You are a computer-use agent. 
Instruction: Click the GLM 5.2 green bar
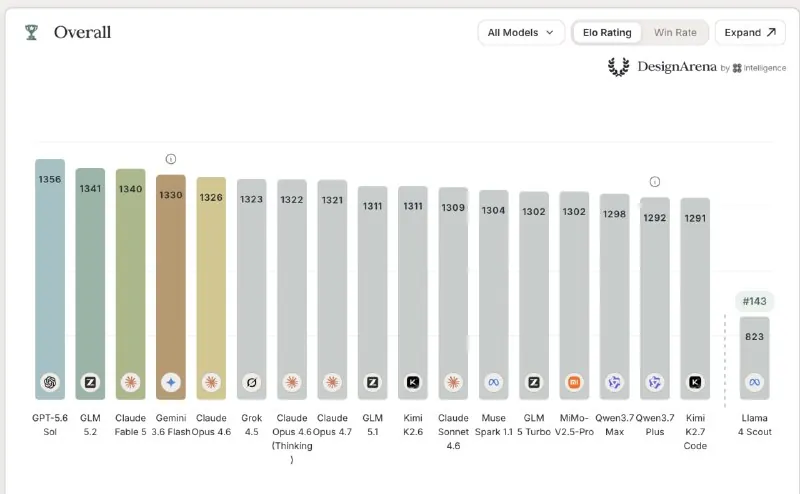[90, 283]
